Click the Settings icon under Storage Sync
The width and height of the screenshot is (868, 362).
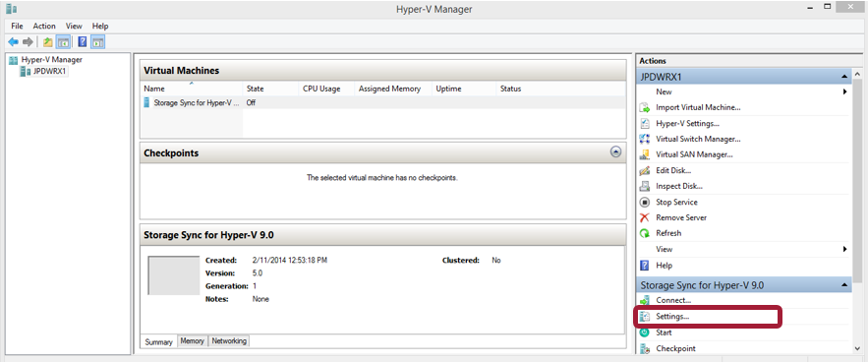pyautogui.click(x=644, y=317)
